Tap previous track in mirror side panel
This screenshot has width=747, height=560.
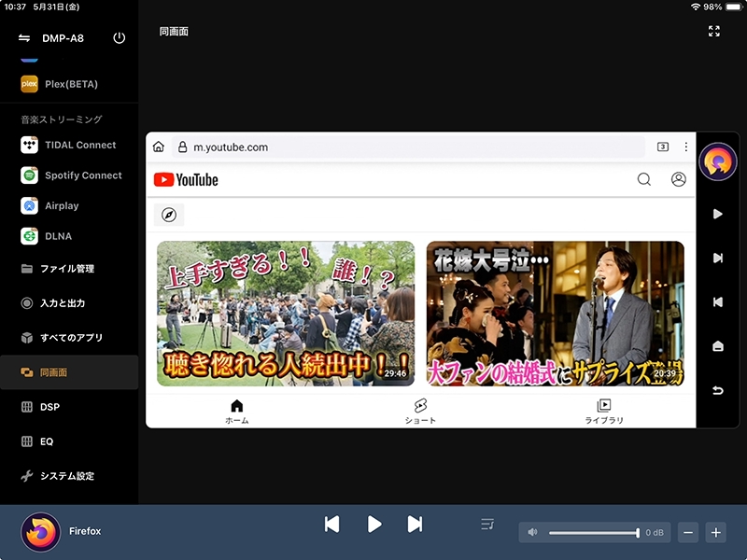click(718, 301)
